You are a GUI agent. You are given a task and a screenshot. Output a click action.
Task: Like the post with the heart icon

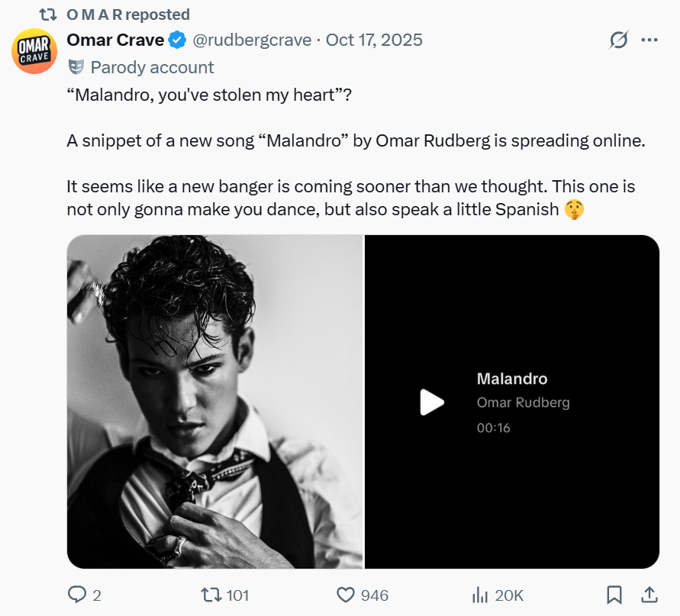[x=346, y=595]
